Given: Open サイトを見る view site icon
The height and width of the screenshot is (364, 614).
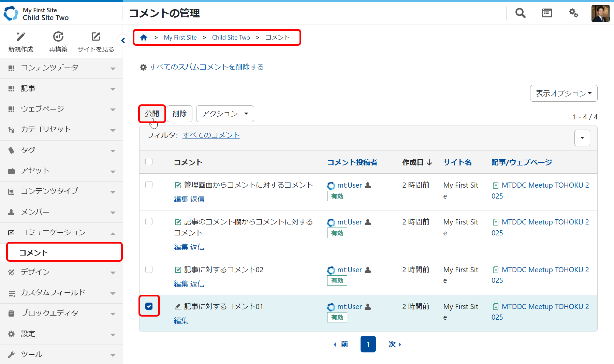Looking at the screenshot, I should coord(96,37).
